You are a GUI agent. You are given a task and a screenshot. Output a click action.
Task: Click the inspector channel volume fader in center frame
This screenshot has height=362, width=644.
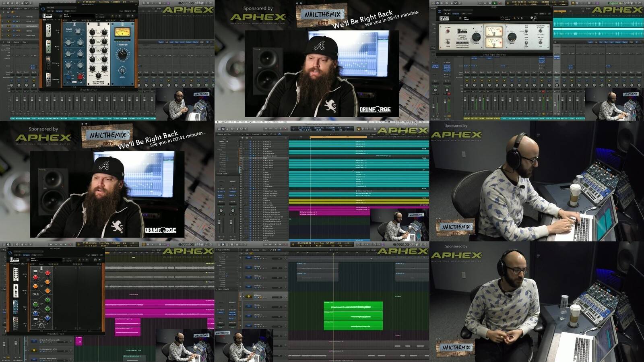coord(219,222)
